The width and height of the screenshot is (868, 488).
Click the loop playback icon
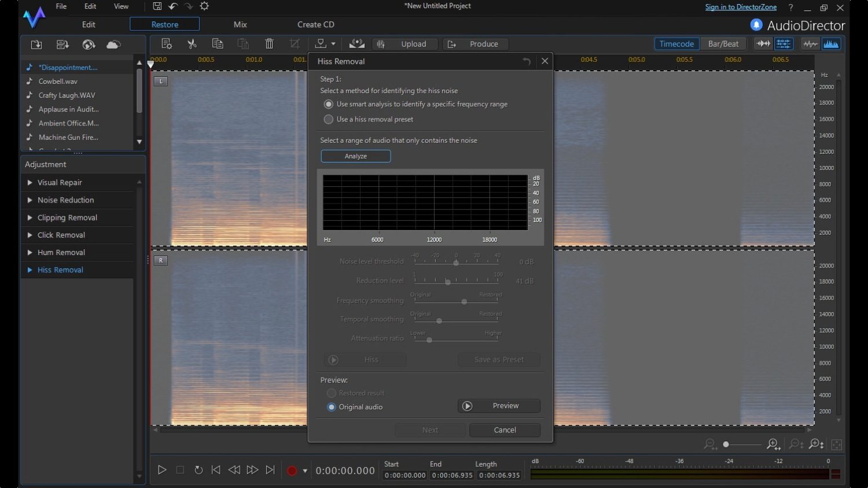(x=198, y=470)
